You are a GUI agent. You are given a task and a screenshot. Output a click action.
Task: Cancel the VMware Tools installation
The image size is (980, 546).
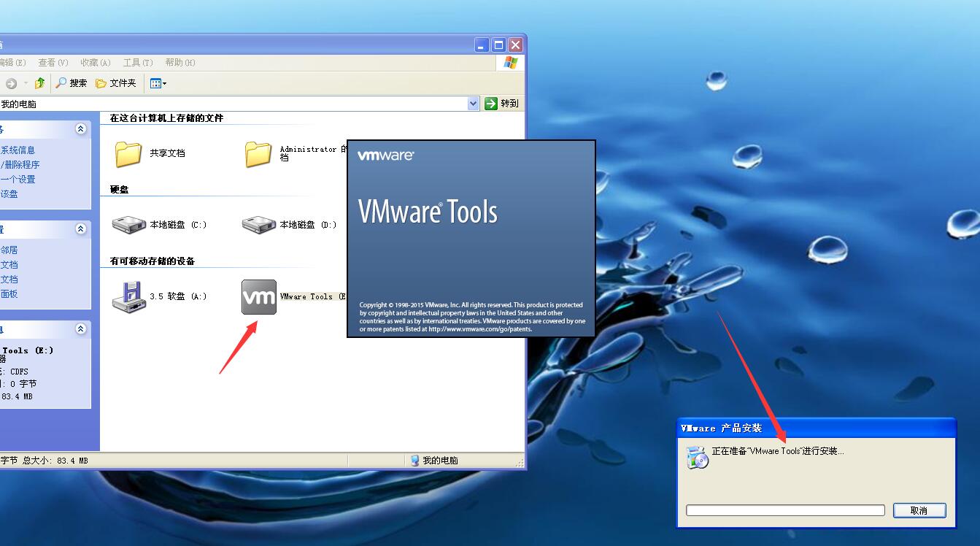pos(919,510)
